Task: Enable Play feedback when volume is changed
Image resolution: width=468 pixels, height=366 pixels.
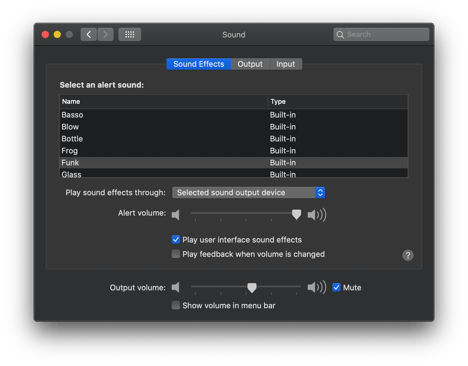Action: (x=176, y=254)
